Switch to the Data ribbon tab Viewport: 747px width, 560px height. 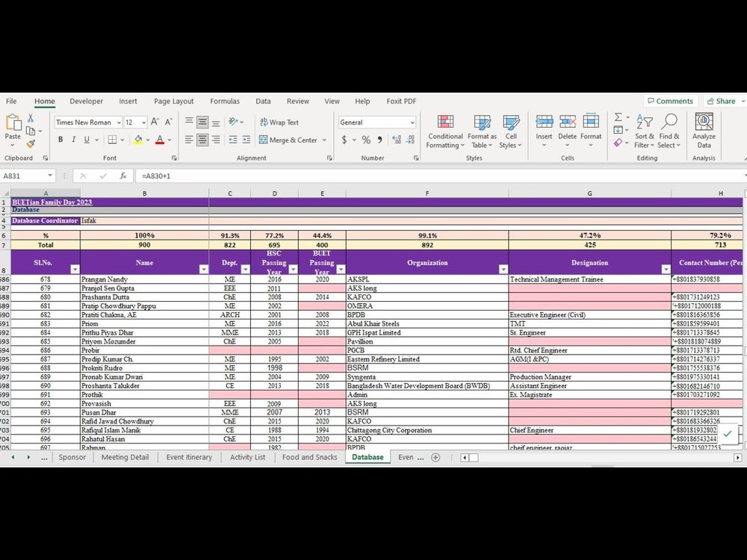click(263, 101)
